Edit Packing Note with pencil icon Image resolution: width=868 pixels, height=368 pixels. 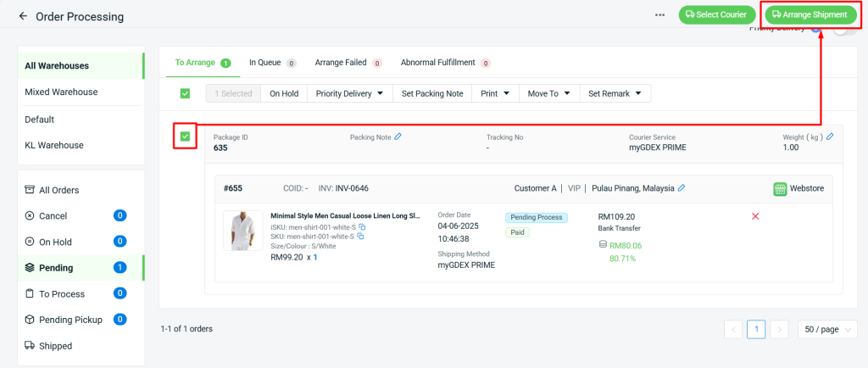tap(398, 137)
